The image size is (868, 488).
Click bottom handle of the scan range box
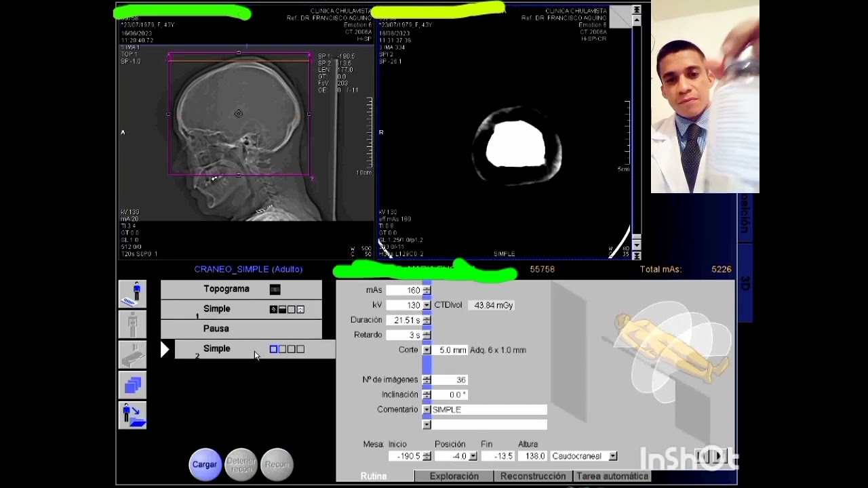[239, 175]
